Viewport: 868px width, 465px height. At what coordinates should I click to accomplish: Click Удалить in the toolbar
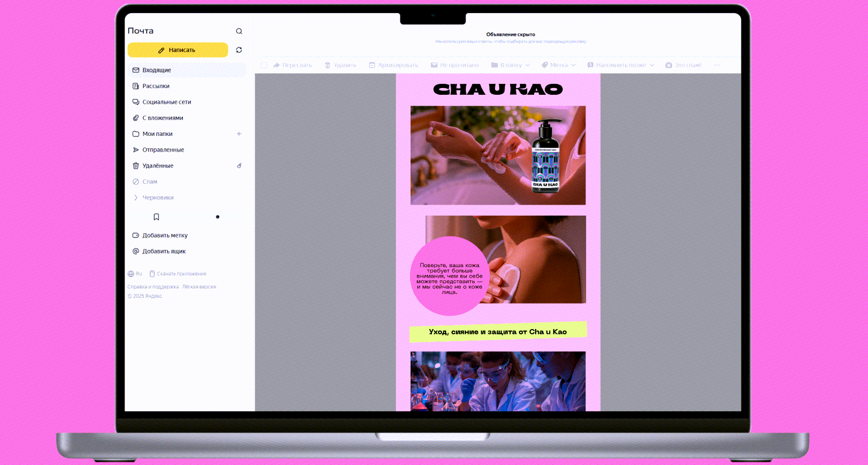[x=340, y=65]
